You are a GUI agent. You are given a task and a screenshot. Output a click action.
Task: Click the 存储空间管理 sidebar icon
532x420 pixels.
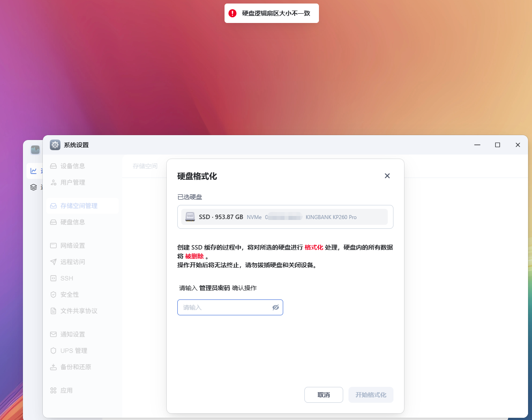53,206
